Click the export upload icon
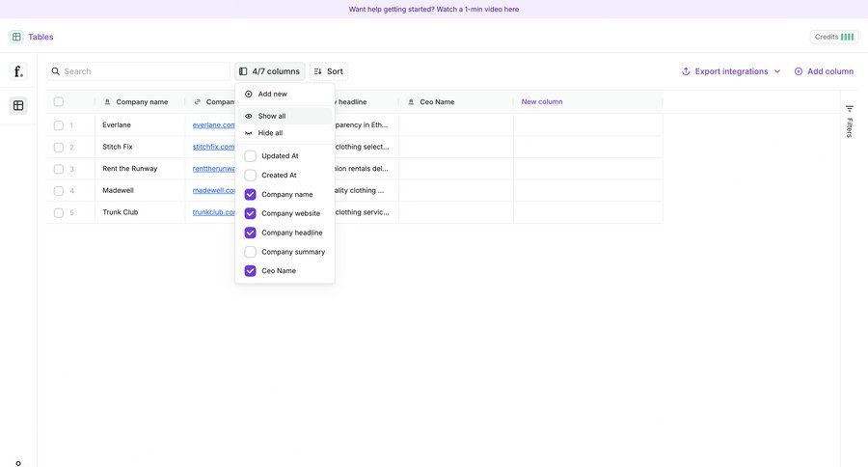The height and width of the screenshot is (467, 868). click(x=686, y=70)
